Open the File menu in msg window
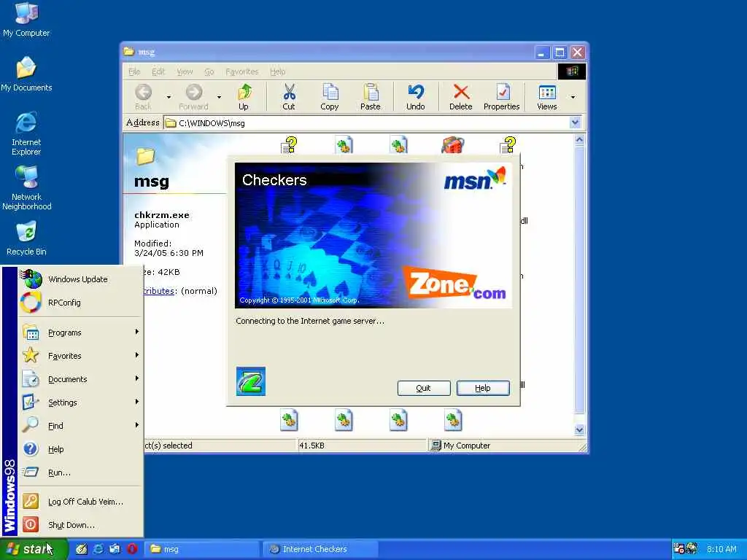Screen dimensions: 747x560 134,71
